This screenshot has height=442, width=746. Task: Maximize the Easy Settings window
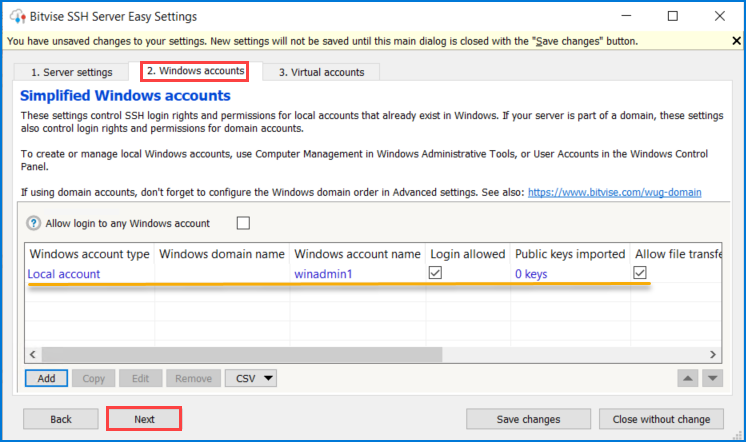[673, 16]
